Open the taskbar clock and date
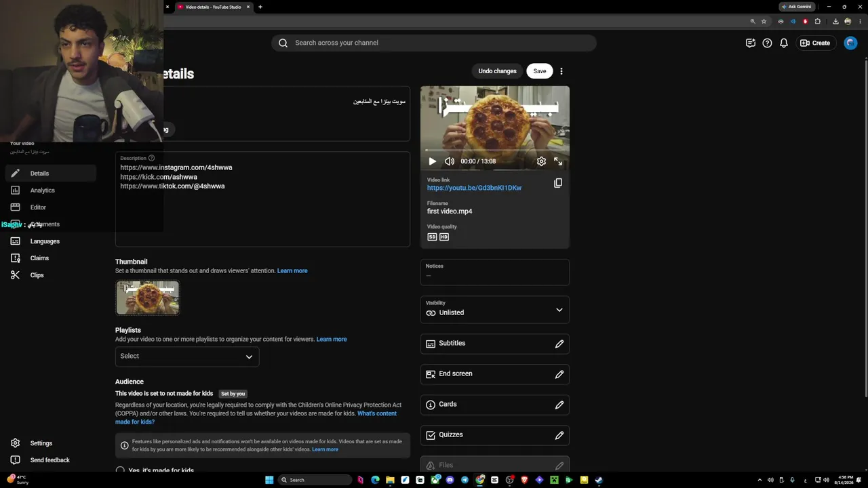 845,480
